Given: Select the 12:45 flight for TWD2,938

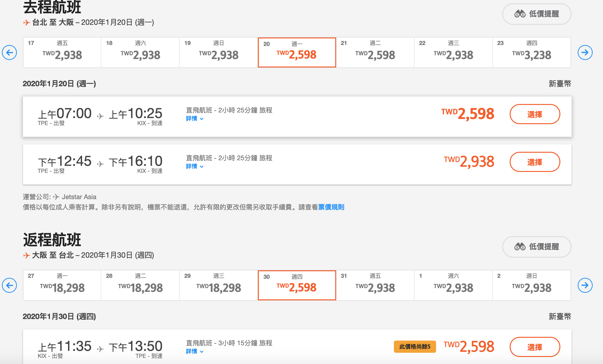Looking at the screenshot, I should point(535,162).
